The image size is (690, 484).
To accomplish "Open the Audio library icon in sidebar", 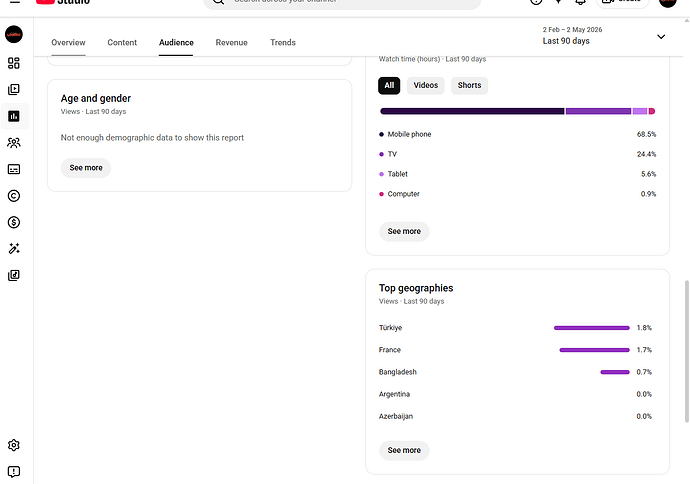I will pos(14,275).
